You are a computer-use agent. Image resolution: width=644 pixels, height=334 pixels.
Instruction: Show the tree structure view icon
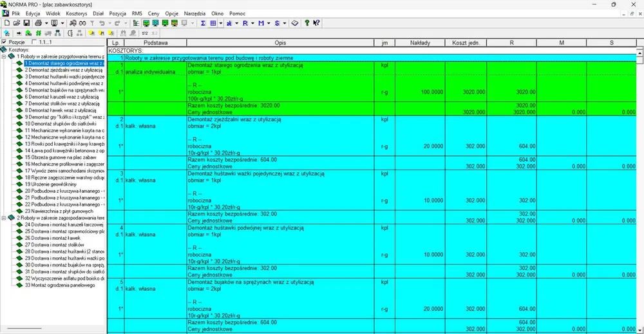(135, 23)
